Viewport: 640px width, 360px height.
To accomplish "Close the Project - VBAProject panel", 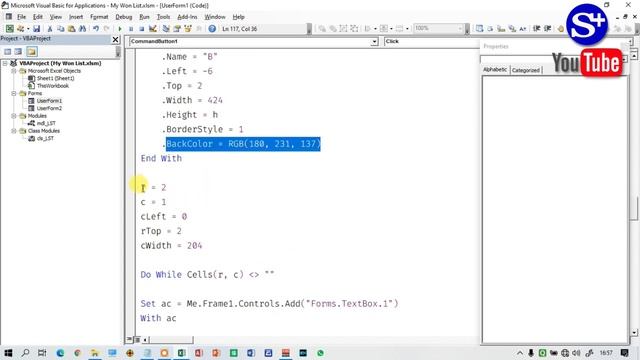I will click(x=116, y=39).
